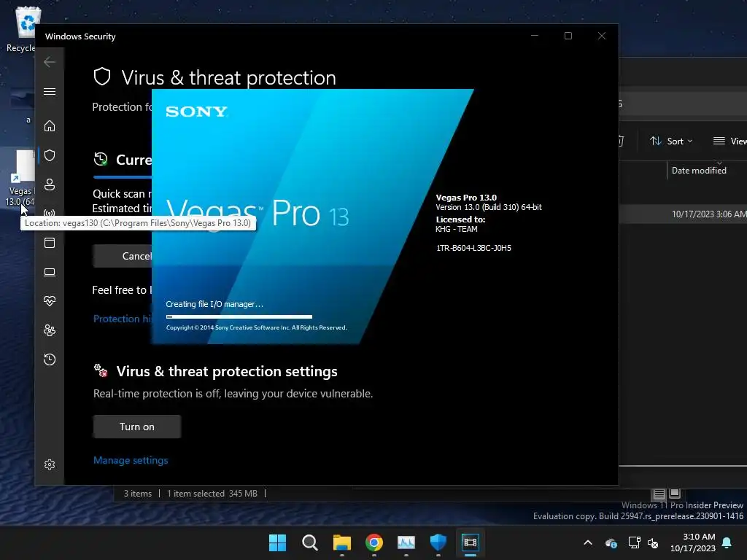Viewport: 747px width, 560px height.
Task: Select the file row dated 10/17/2023 3:06 AM
Action: [683, 214]
